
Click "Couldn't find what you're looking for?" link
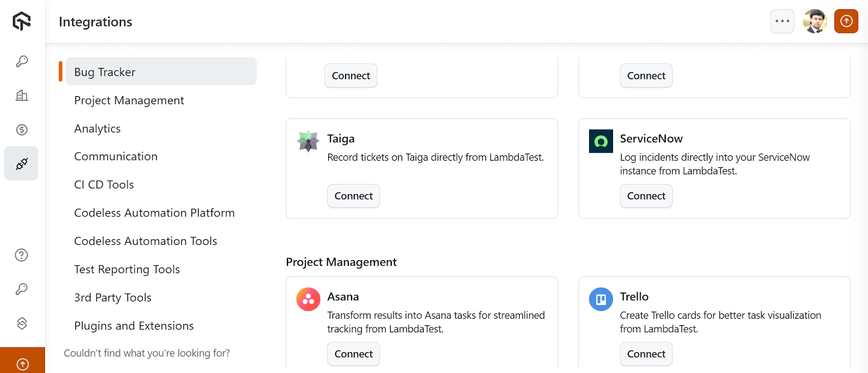tap(146, 352)
